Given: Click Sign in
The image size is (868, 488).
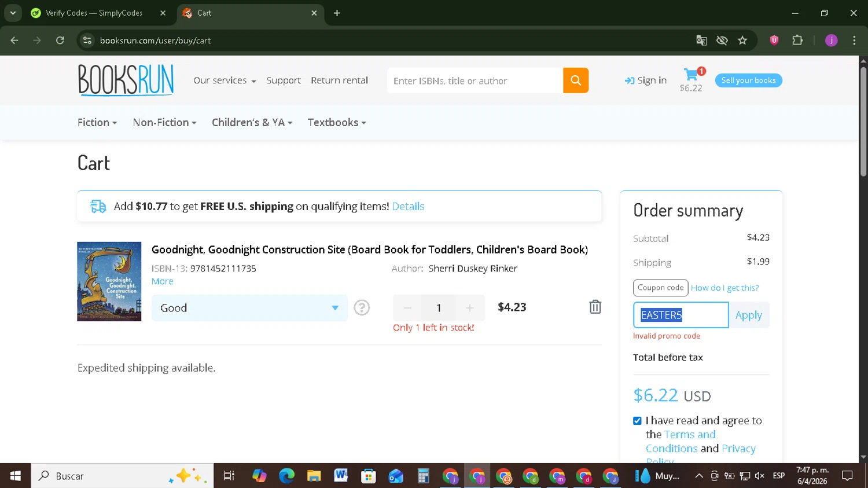Looking at the screenshot, I should click(x=646, y=80).
